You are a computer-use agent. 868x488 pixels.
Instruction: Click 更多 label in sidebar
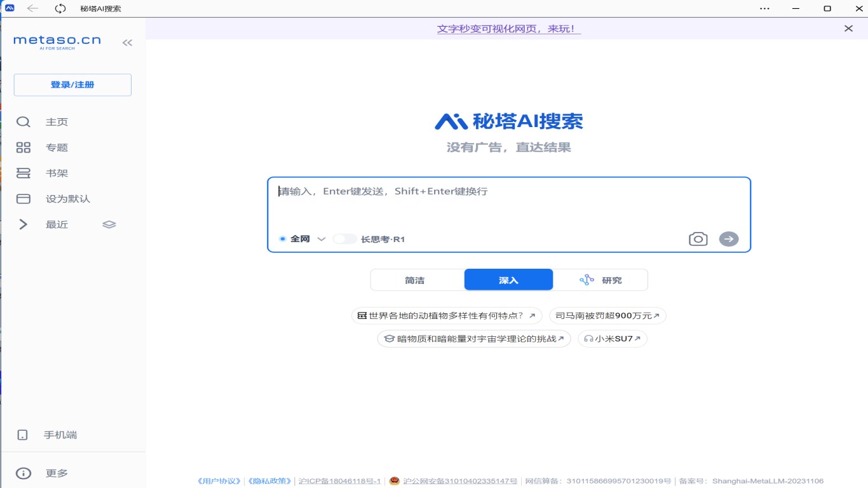coord(57,473)
